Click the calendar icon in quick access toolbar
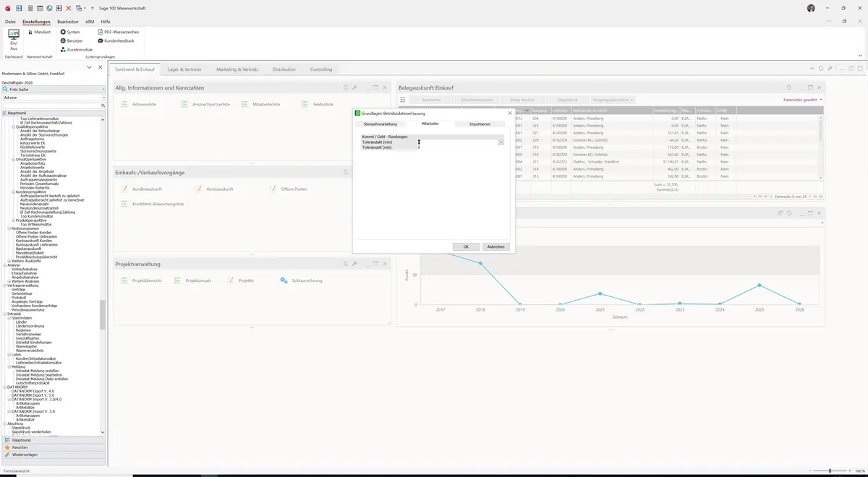Image resolution: width=868 pixels, height=477 pixels. click(39, 8)
